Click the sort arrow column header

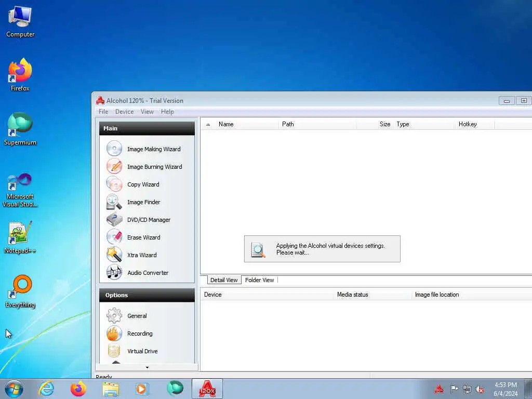(x=208, y=124)
